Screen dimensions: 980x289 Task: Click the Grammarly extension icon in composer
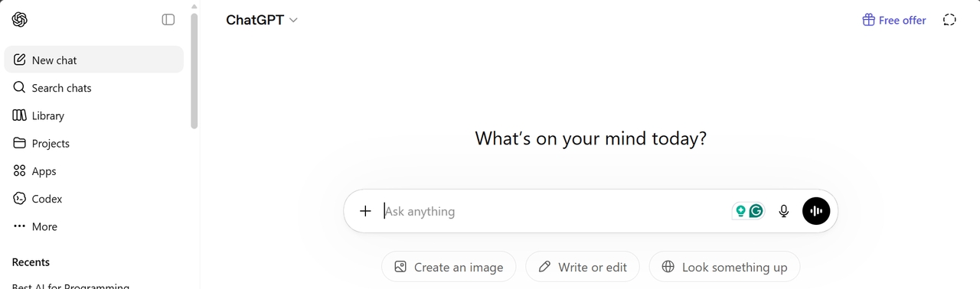point(756,211)
